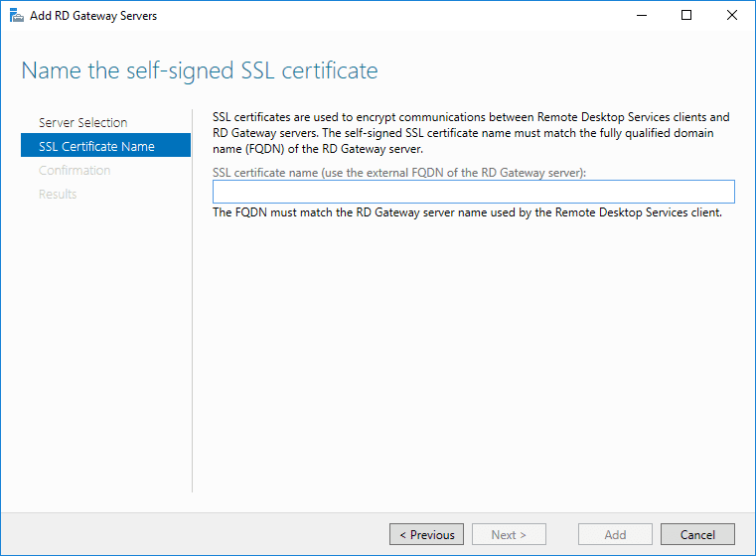Click the "Name the self-signed SSL certificate" heading
The image size is (756, 556).
point(200,70)
